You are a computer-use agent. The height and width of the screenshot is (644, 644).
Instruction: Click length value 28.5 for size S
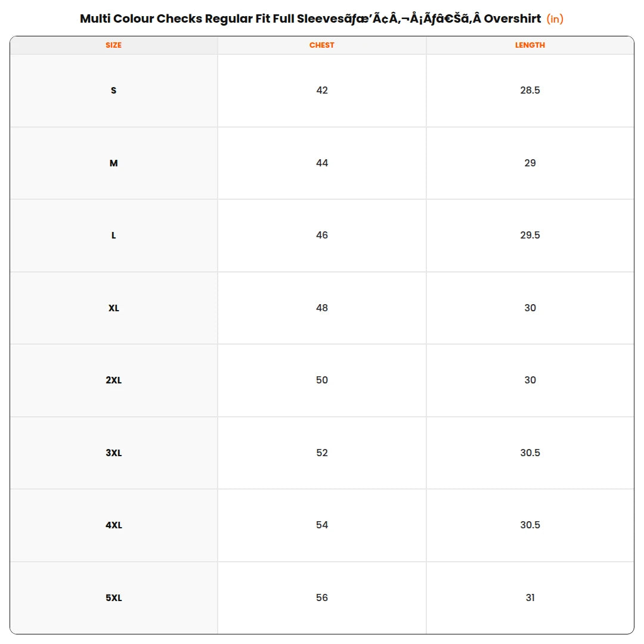point(530,91)
